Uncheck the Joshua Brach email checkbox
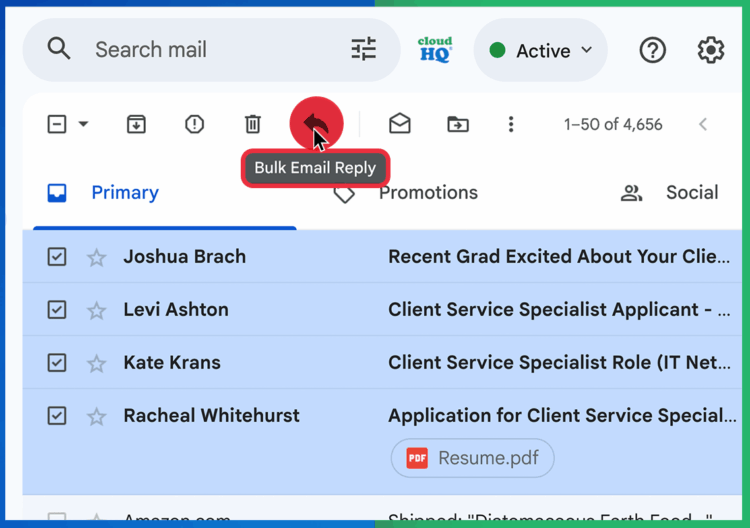 pos(57,257)
